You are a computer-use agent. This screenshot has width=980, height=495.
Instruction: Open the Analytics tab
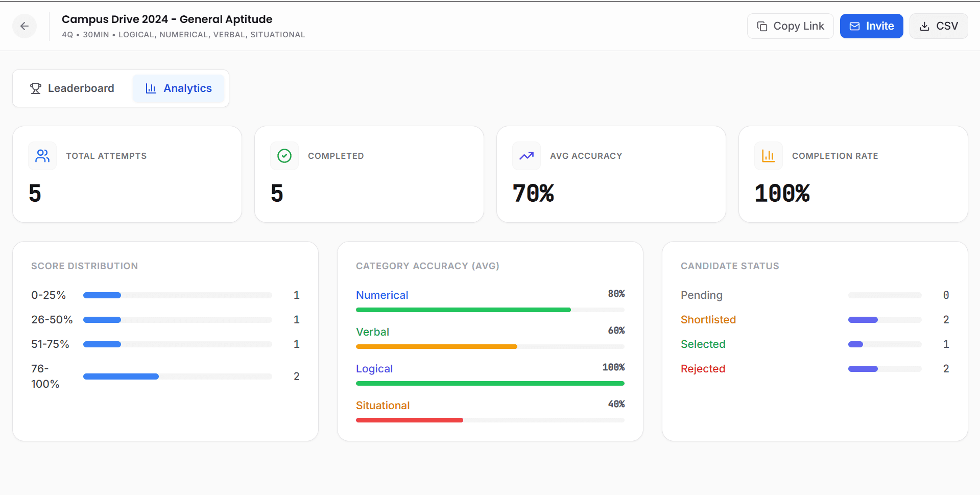pyautogui.click(x=178, y=88)
